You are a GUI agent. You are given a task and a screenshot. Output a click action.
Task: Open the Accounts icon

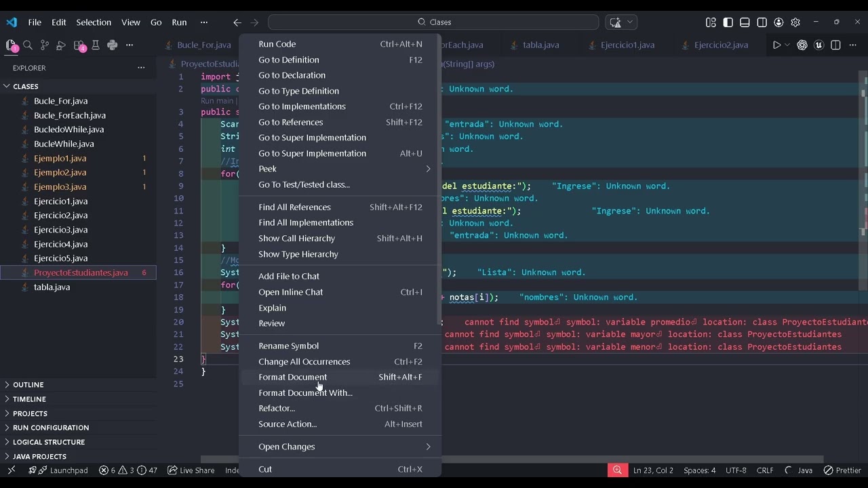(x=778, y=22)
